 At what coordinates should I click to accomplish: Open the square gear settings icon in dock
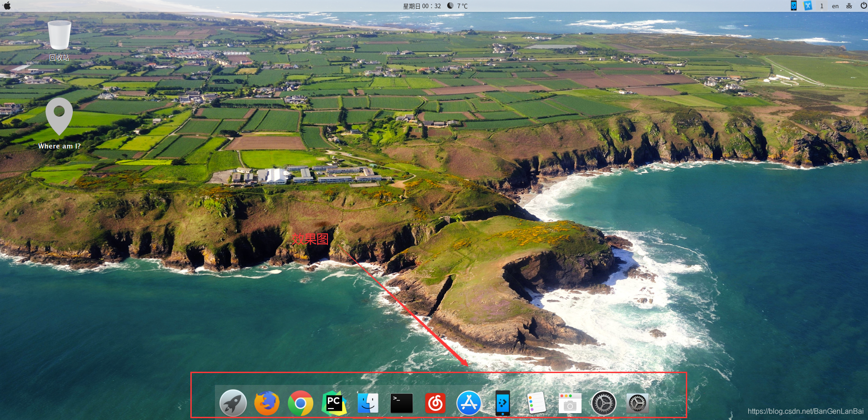point(638,403)
